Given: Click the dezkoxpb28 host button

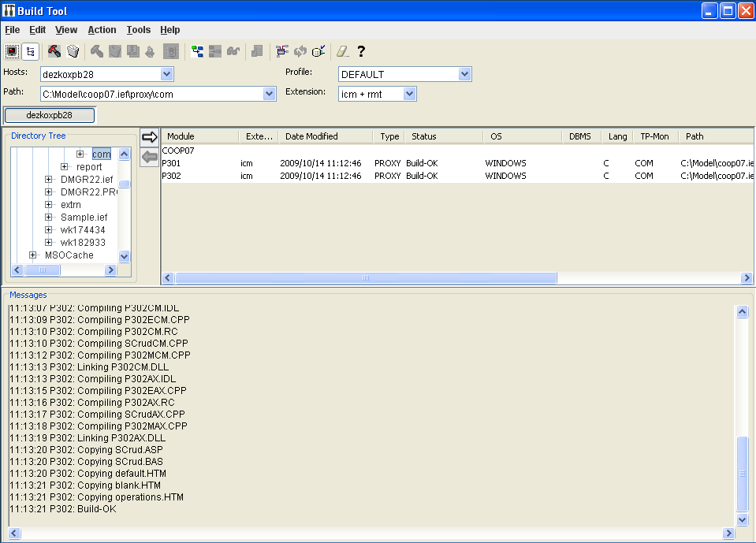Looking at the screenshot, I should tap(49, 115).
